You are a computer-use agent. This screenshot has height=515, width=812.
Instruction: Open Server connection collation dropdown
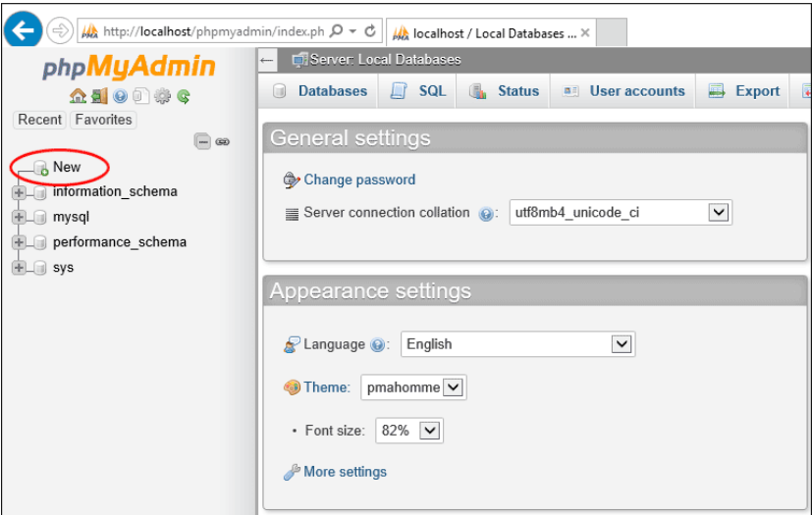pos(621,212)
